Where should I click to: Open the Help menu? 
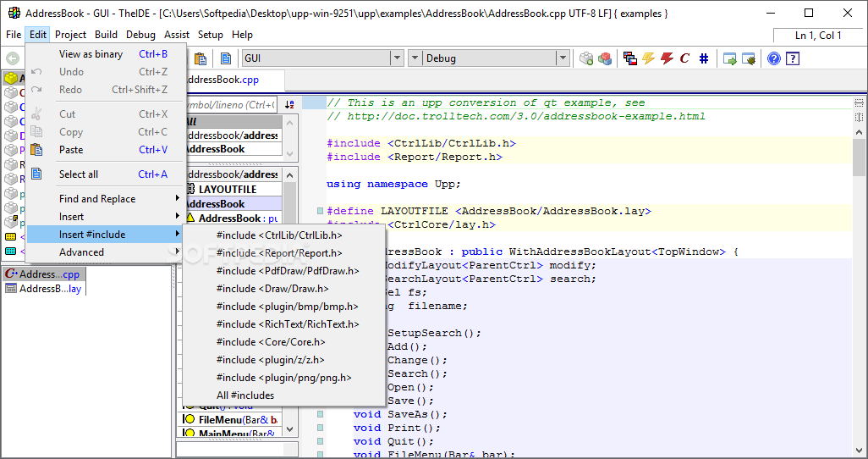pos(242,35)
